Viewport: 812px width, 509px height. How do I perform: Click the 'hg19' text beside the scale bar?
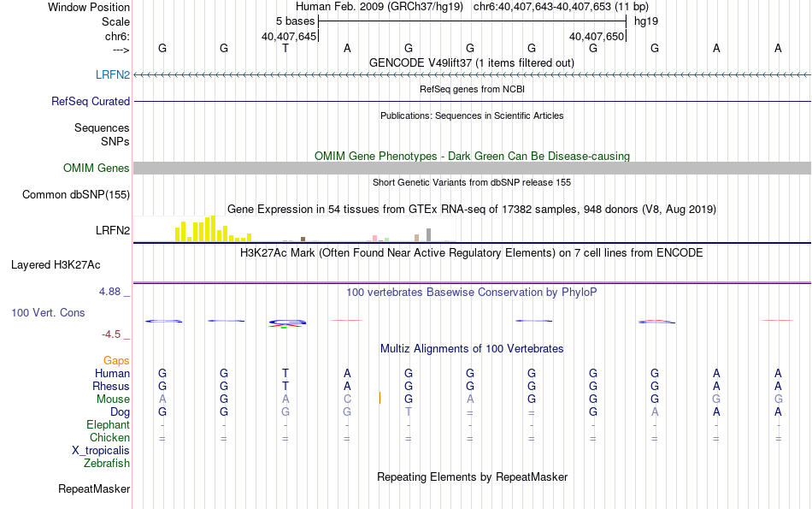[646, 21]
